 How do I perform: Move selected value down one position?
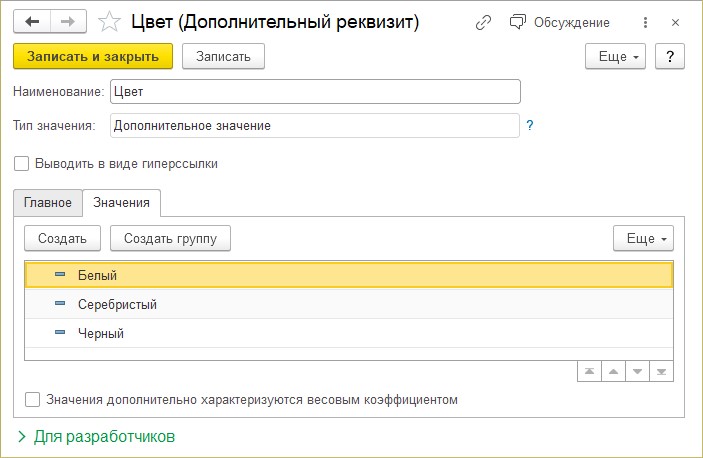637,371
